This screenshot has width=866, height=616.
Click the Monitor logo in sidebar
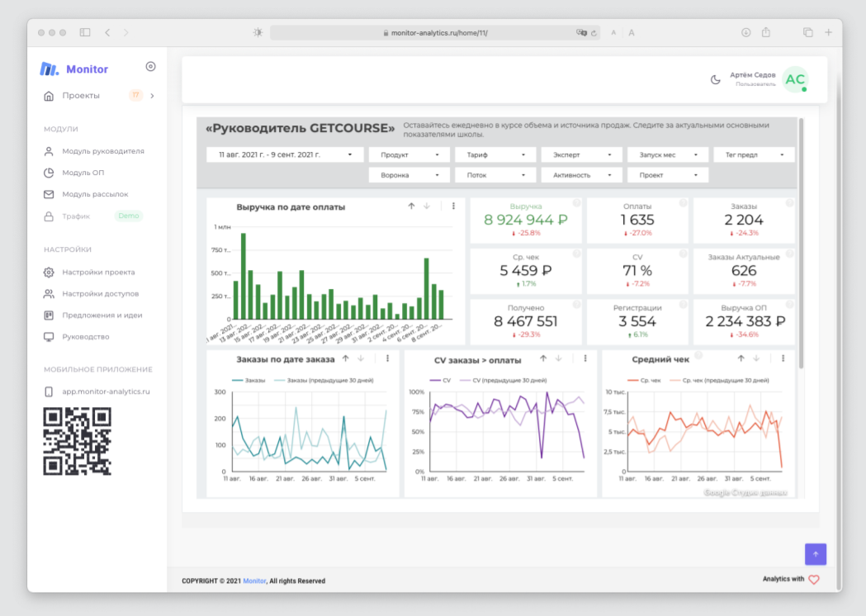(74, 69)
